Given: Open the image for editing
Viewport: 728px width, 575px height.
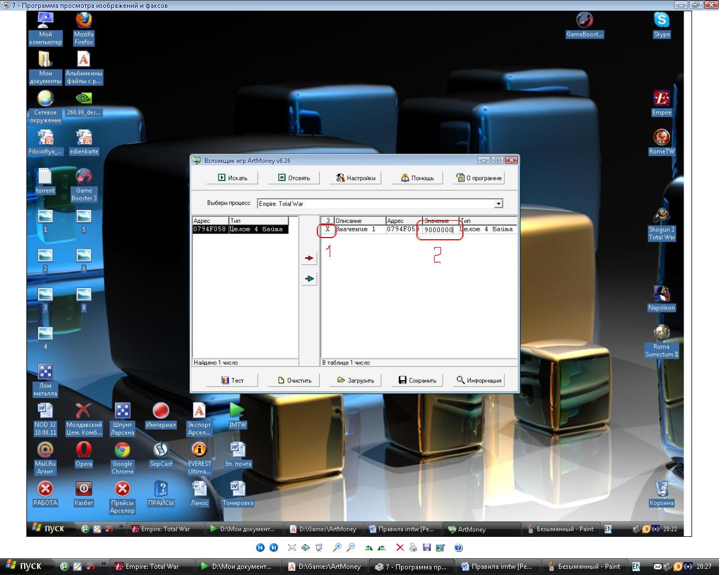Looking at the screenshot, I should pos(440,547).
